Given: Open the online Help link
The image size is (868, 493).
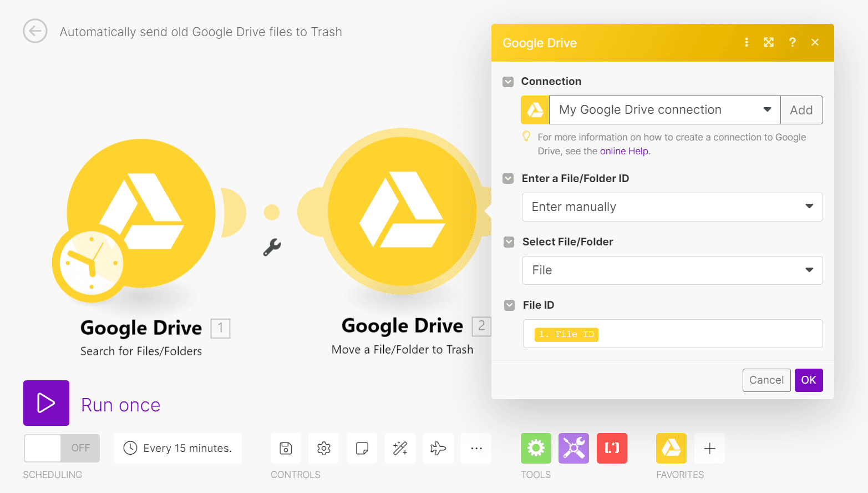Looking at the screenshot, I should (x=625, y=150).
